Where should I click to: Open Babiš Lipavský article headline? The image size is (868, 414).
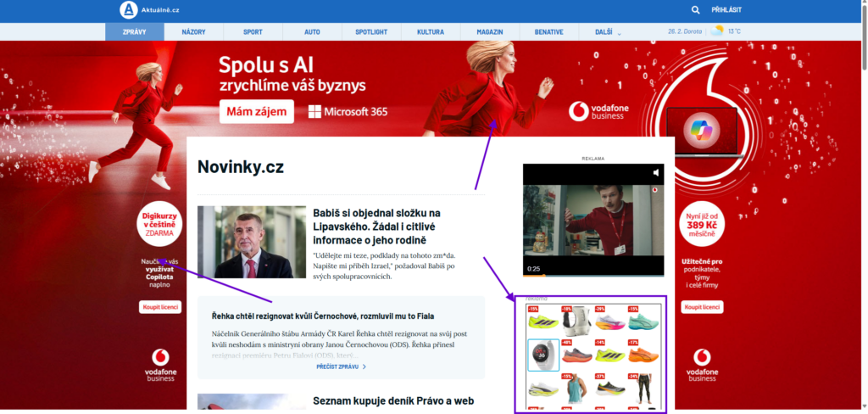[376, 227]
